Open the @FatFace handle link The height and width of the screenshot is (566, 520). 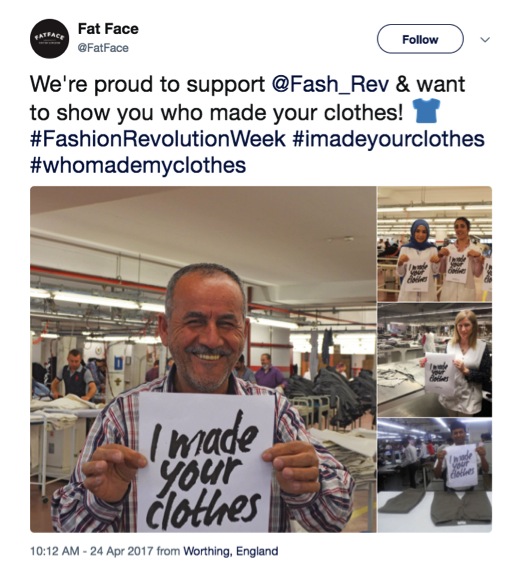click(103, 48)
